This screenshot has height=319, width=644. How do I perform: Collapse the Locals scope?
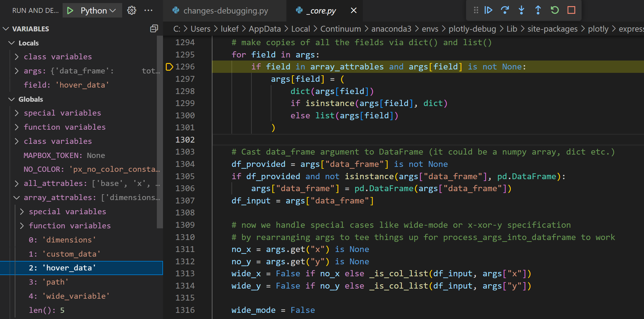[x=12, y=43]
